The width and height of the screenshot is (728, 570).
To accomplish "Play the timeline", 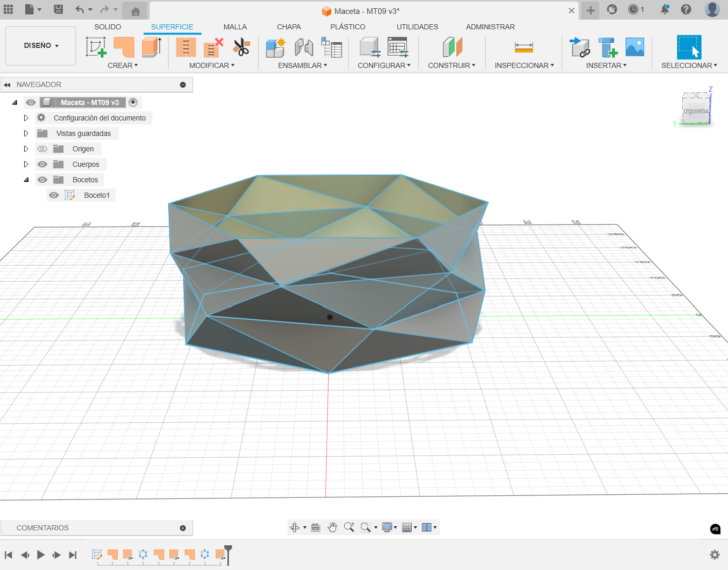I will (x=41, y=555).
